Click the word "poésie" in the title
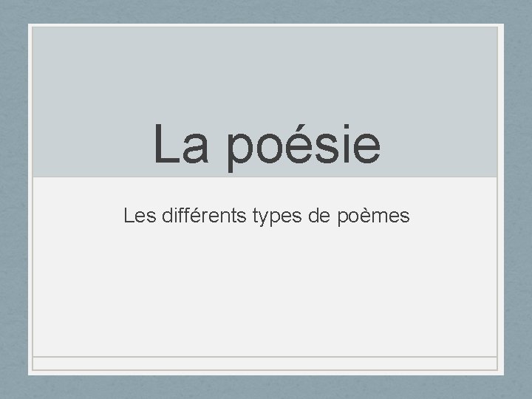 click(x=303, y=146)
